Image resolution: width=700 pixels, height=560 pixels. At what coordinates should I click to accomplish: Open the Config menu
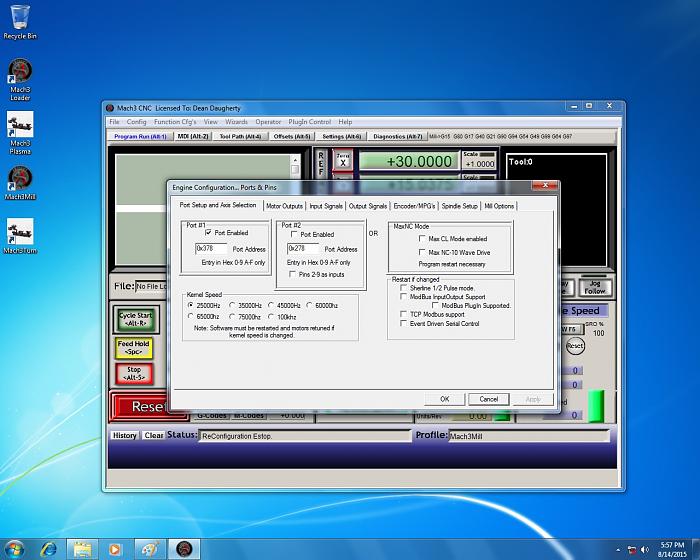point(136,122)
